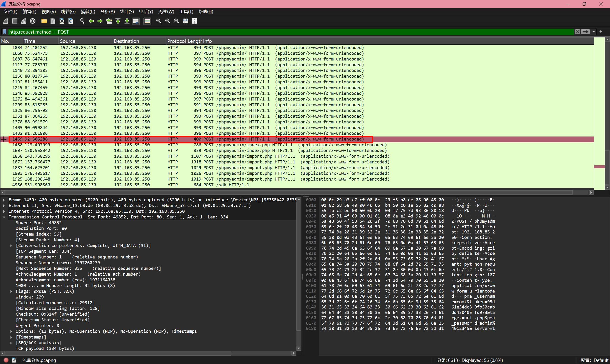The height and width of the screenshot is (364, 610).
Task: Open expert information from status bar
Action: click(6, 360)
